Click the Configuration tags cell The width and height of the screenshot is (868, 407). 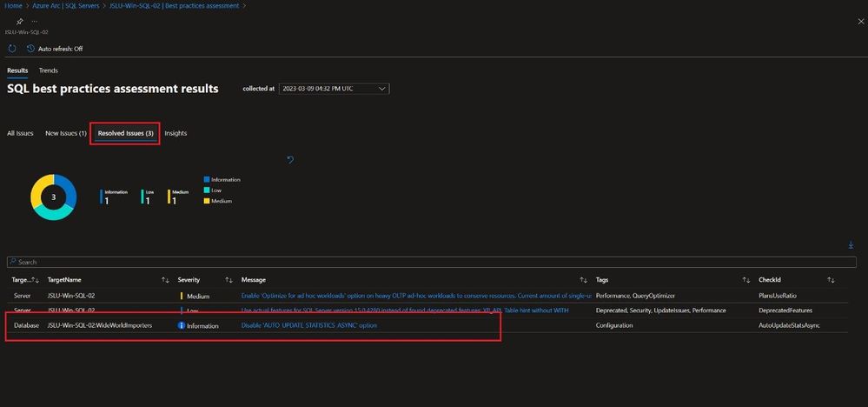(614, 325)
